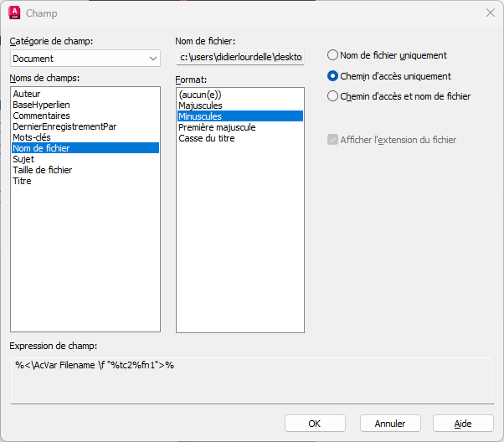Screen dimensions: 504x442
Task: Select Majuscules format option
Action: point(240,105)
